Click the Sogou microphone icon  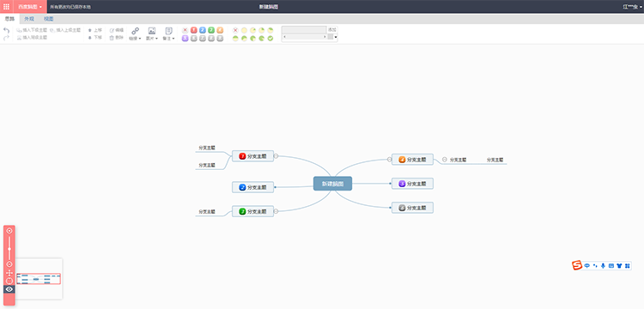[603, 266]
